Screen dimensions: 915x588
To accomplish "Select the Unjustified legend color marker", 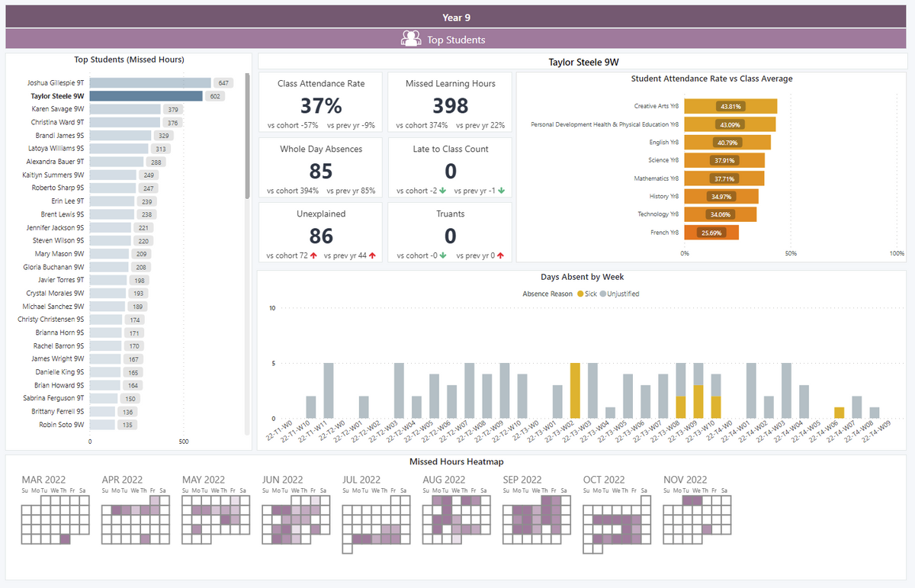I will point(602,294).
